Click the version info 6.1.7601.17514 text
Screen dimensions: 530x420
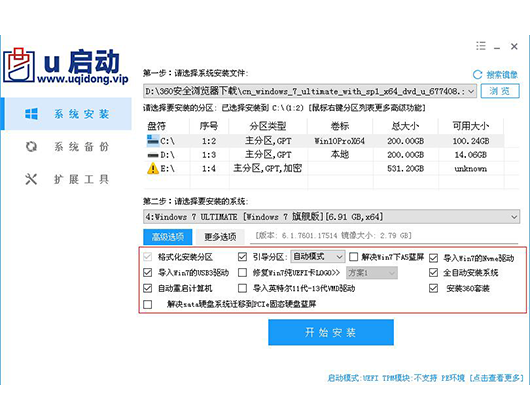[x=333, y=235]
